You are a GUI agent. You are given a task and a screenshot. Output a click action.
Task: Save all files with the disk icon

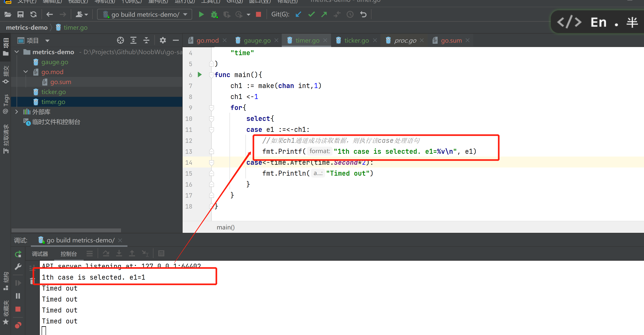[21, 15]
